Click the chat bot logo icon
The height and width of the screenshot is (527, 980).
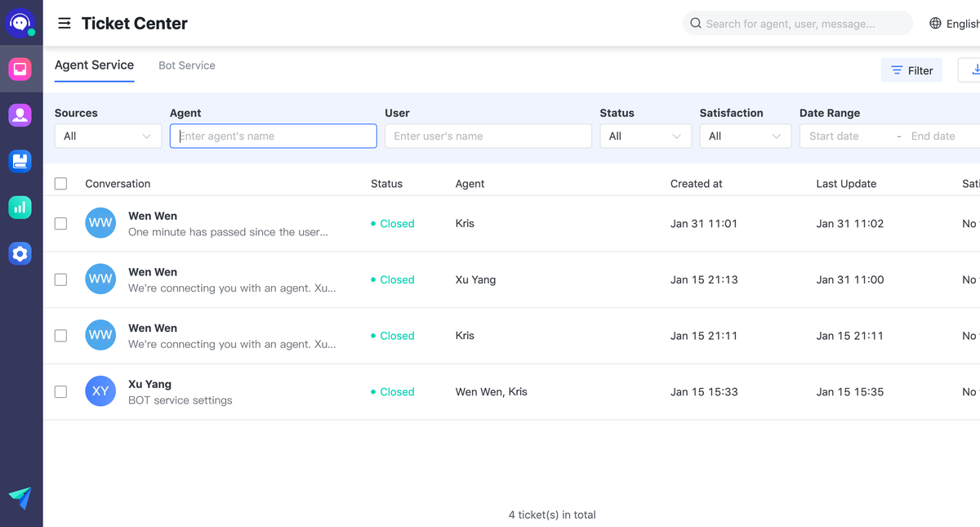pos(20,23)
